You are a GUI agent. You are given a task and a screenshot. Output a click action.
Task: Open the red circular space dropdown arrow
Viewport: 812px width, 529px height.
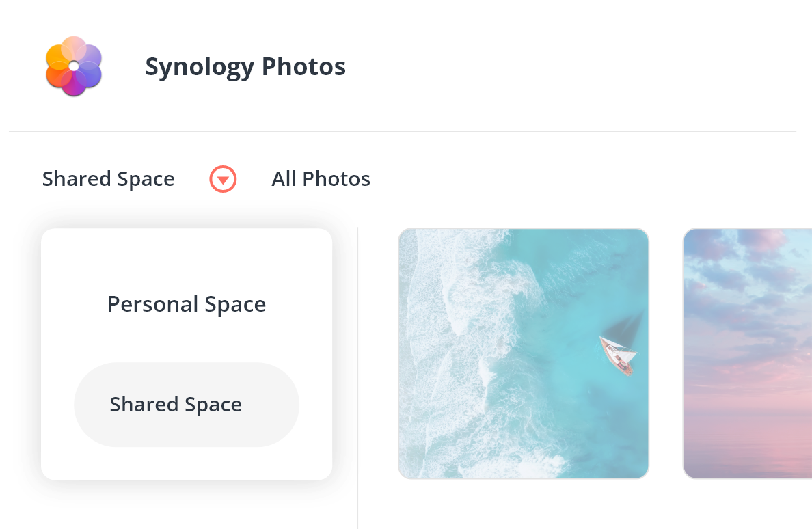click(223, 179)
